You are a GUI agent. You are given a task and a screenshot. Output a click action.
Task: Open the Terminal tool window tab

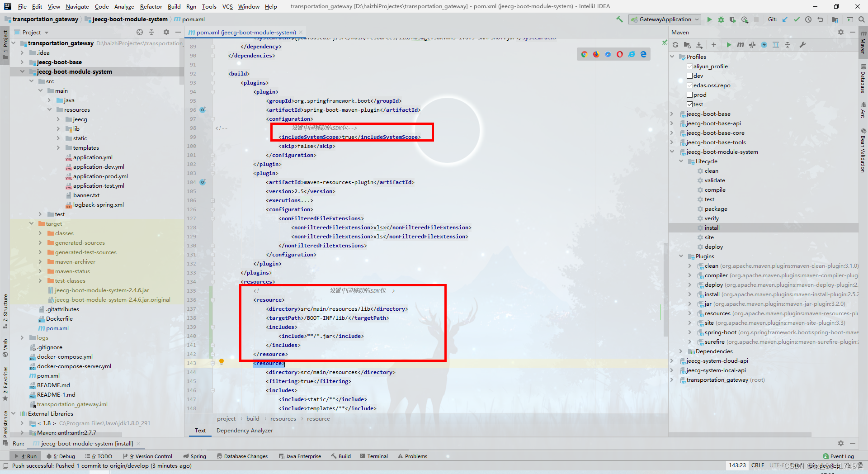coord(374,456)
